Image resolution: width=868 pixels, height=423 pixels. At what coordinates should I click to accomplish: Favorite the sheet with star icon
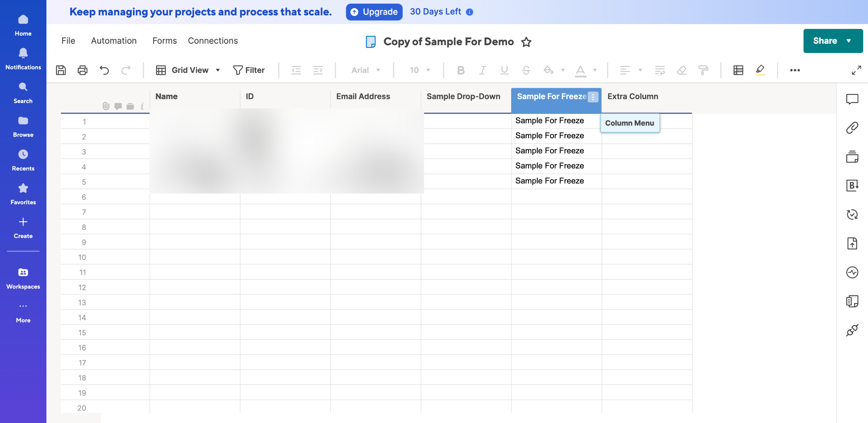pos(526,42)
